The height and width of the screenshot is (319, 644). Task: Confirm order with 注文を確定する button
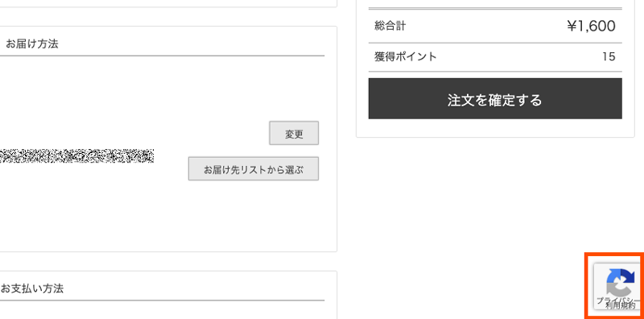[495, 98]
